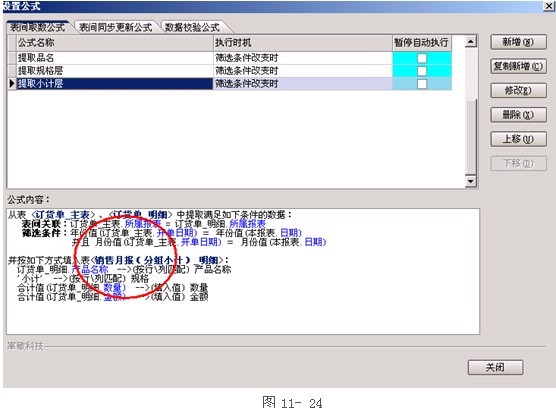556x408 pixels.
Task: Click the row selector arrow of 提取小计层
Action: click(12, 84)
